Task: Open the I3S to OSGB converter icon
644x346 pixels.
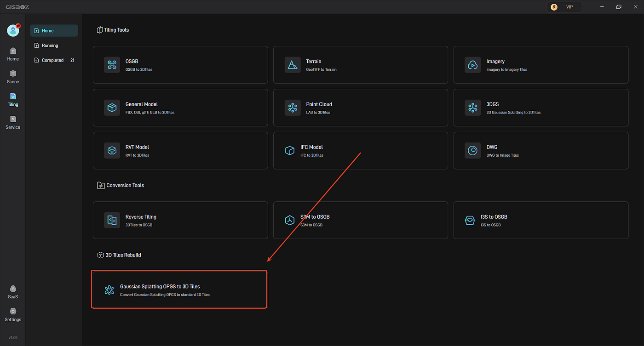Action: [x=470, y=220]
